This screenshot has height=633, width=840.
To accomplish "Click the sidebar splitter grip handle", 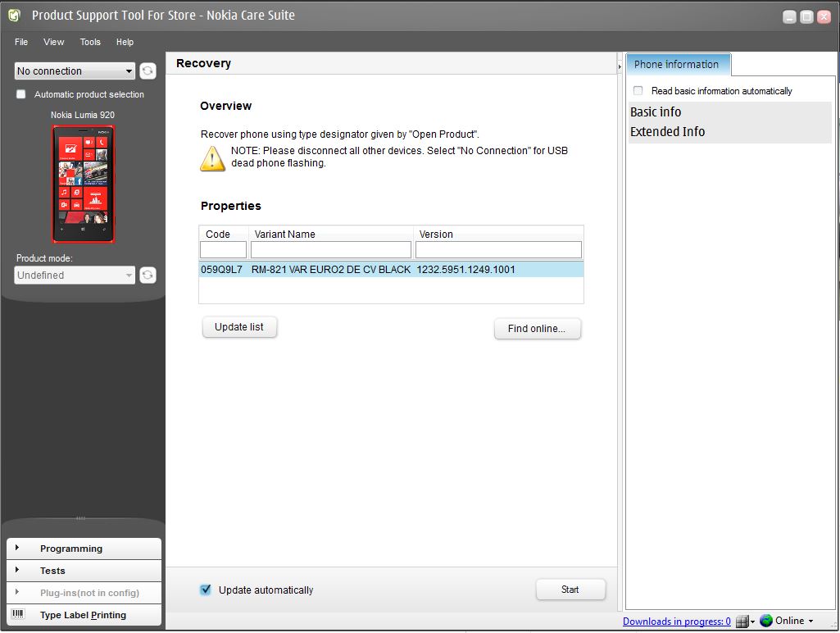I will pos(80,518).
